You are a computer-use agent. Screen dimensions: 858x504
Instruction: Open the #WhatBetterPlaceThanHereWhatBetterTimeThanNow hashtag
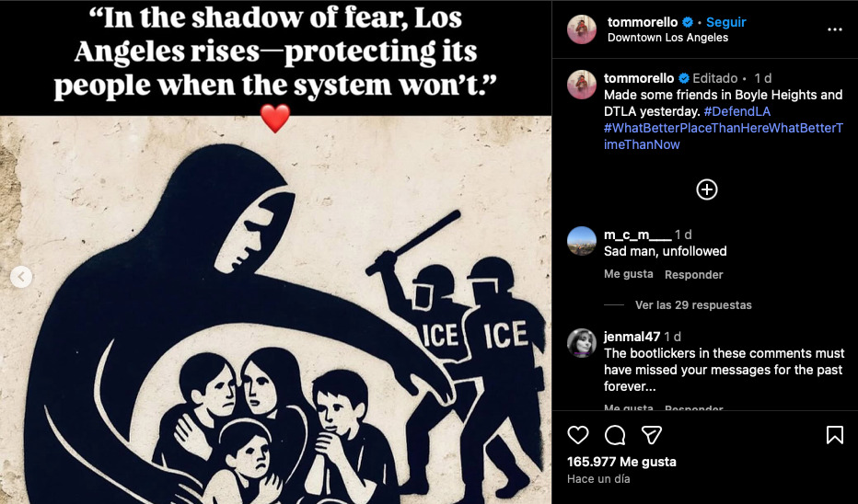724,136
